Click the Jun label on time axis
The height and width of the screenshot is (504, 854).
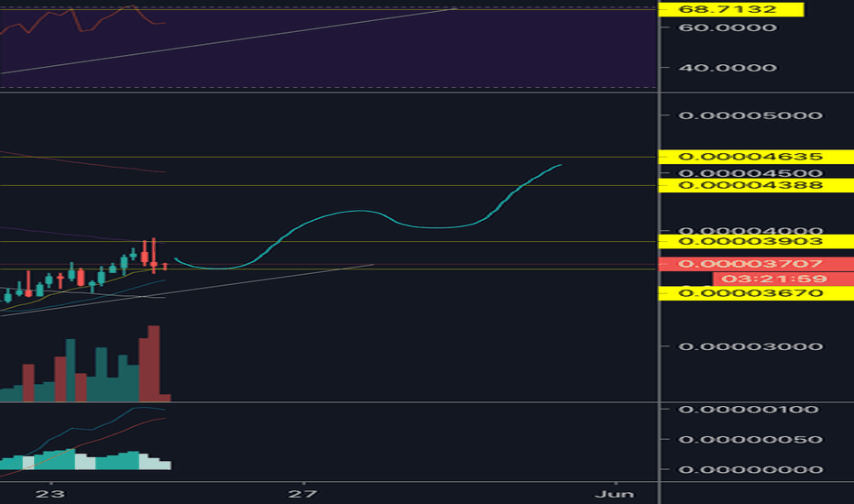(614, 494)
